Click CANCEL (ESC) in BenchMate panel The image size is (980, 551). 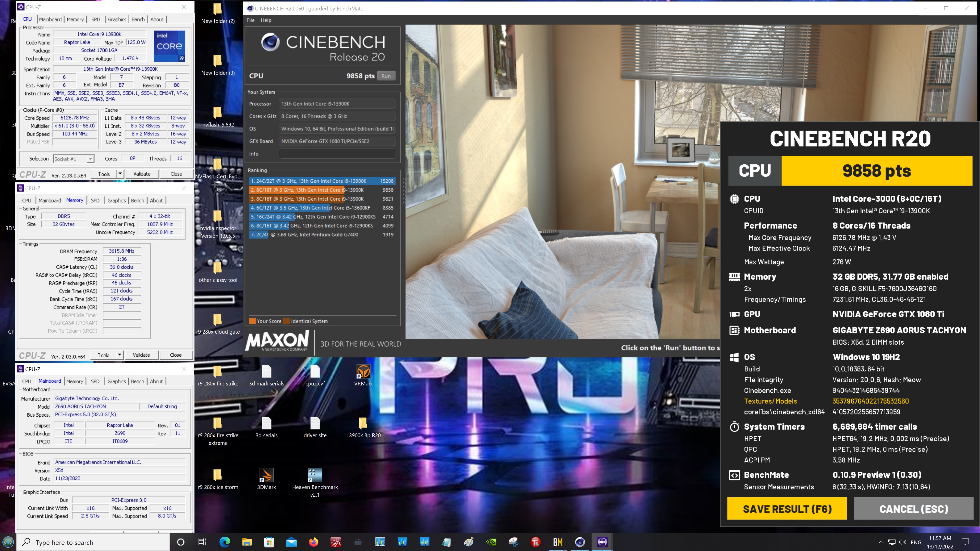coord(913,508)
